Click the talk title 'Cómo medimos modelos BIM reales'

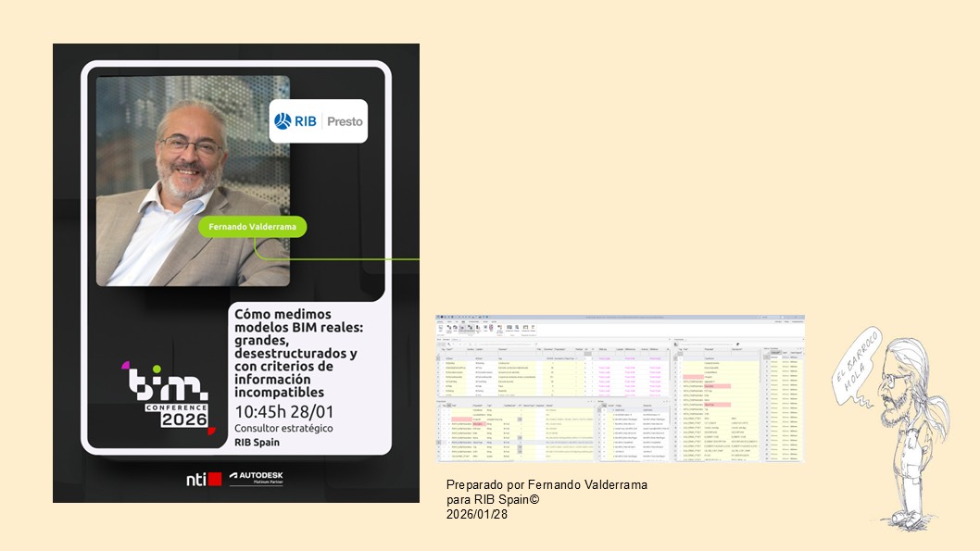(x=295, y=353)
